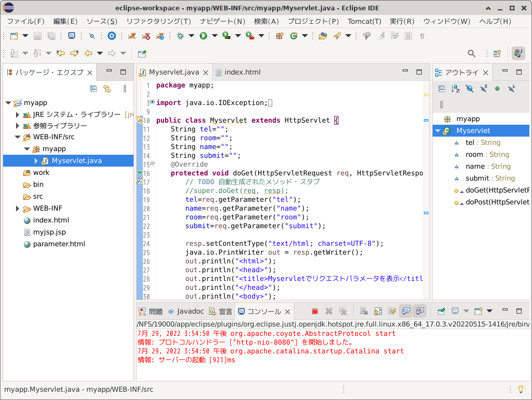Expand folded imports at line 3
This screenshot has width=532, height=400.
[152, 102]
